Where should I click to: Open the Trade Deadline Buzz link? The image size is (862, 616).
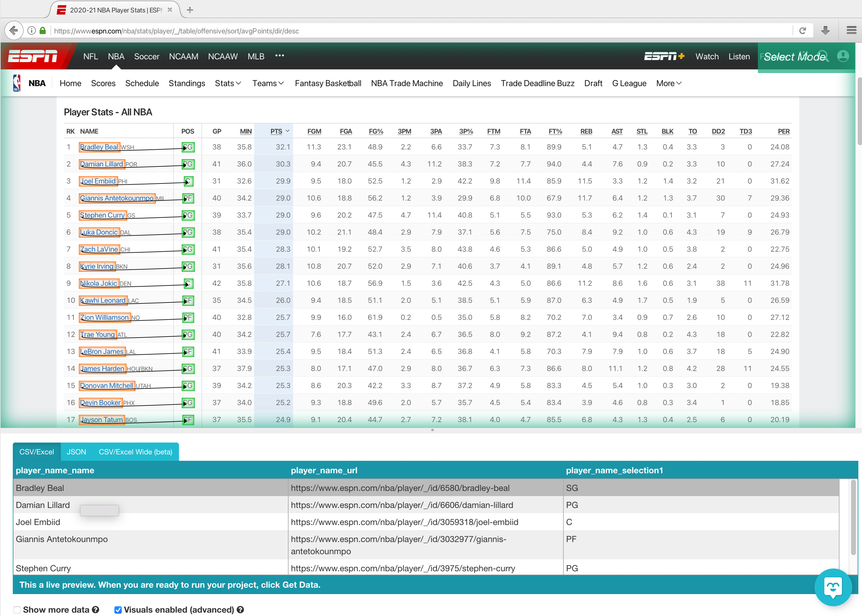point(537,83)
